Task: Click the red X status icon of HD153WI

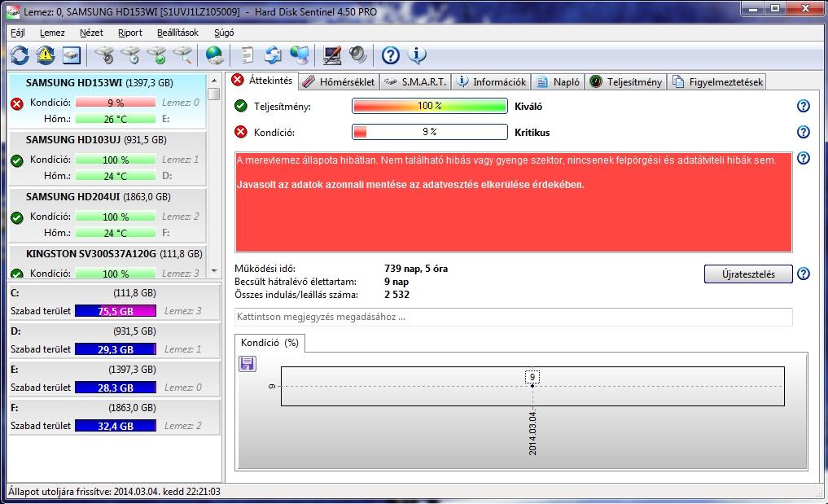Action: tap(17, 103)
